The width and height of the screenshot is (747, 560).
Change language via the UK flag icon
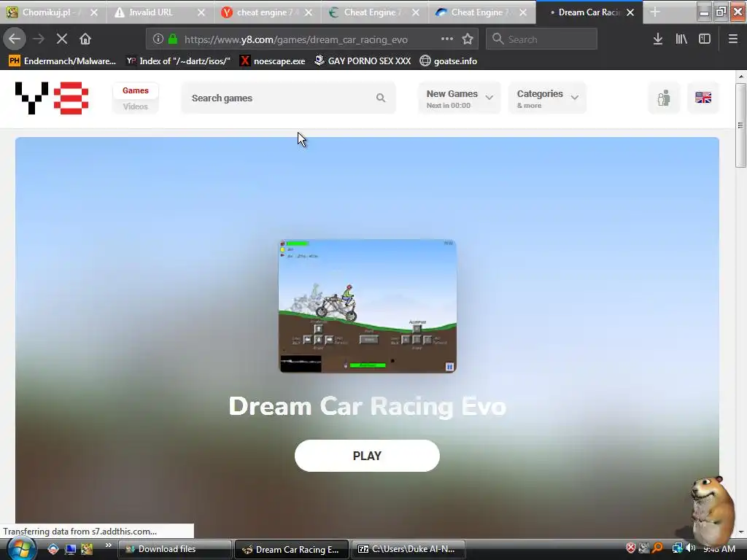point(703,98)
